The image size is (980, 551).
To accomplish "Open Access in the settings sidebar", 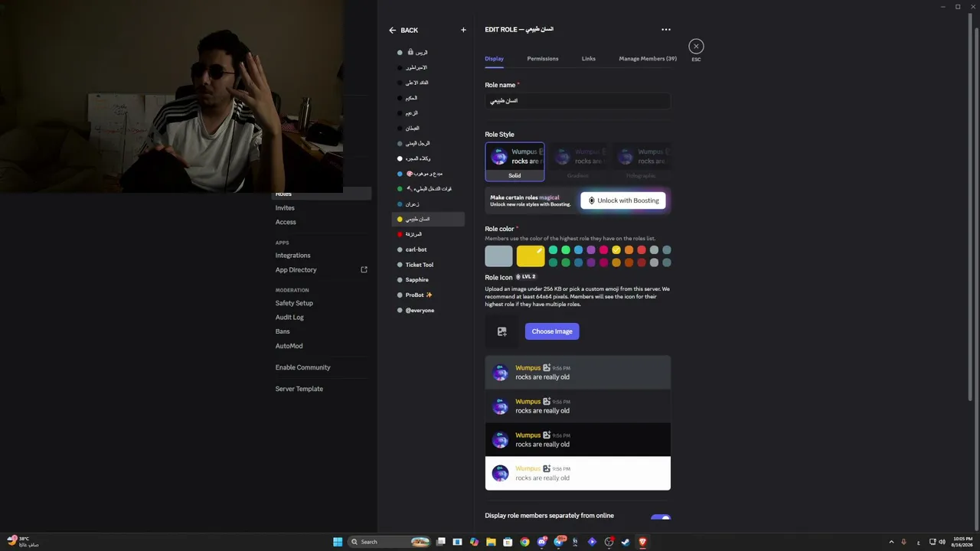I will pyautogui.click(x=286, y=222).
